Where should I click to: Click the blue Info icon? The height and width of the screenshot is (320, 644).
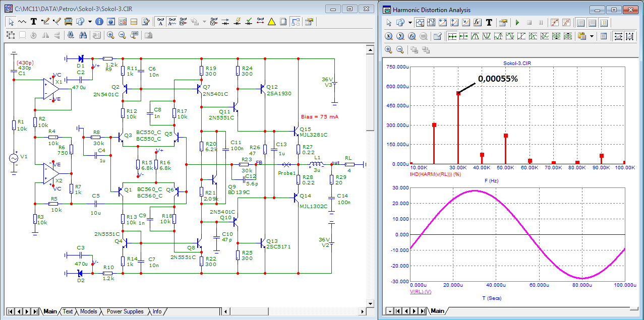[99, 22]
